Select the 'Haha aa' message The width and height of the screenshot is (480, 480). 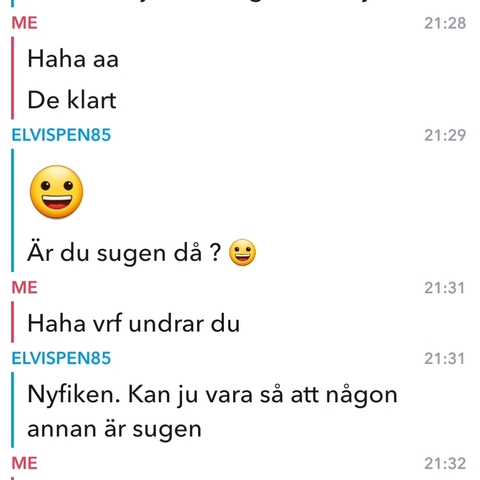pos(73,59)
